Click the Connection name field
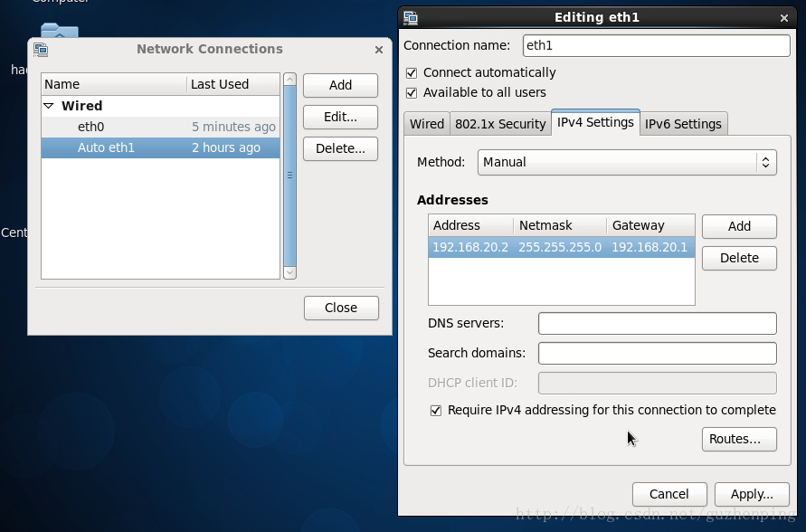Viewport: 806px width, 532px height. click(x=657, y=46)
